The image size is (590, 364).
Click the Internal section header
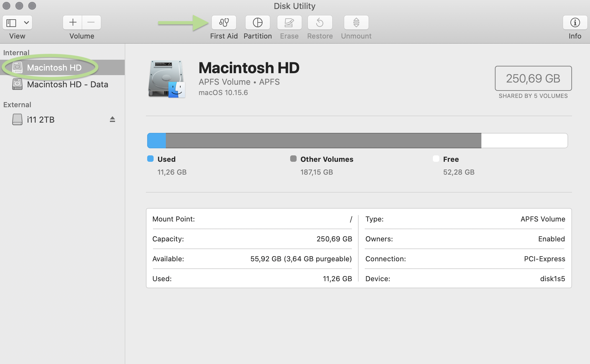[x=16, y=53]
